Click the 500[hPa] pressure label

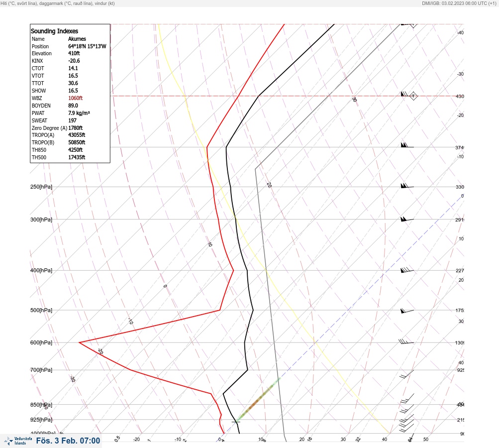coord(41,310)
